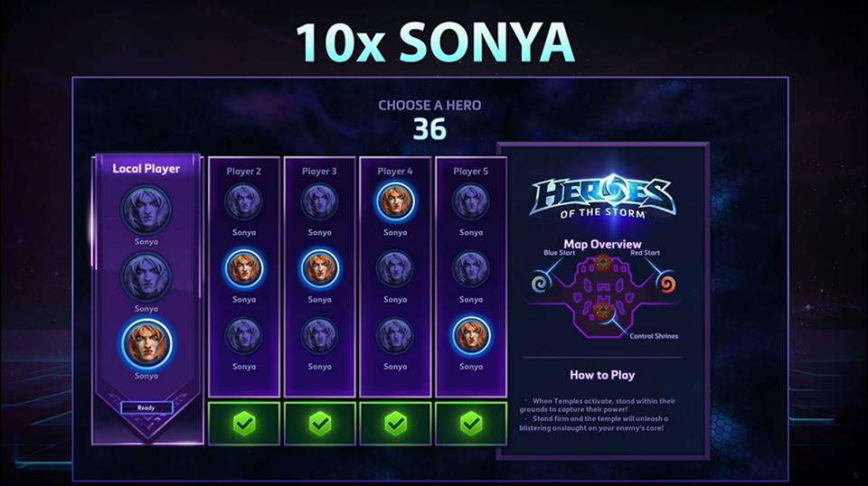This screenshot has width=868, height=486.
Task: Click the Blue Start swirl icon
Action: [x=541, y=283]
